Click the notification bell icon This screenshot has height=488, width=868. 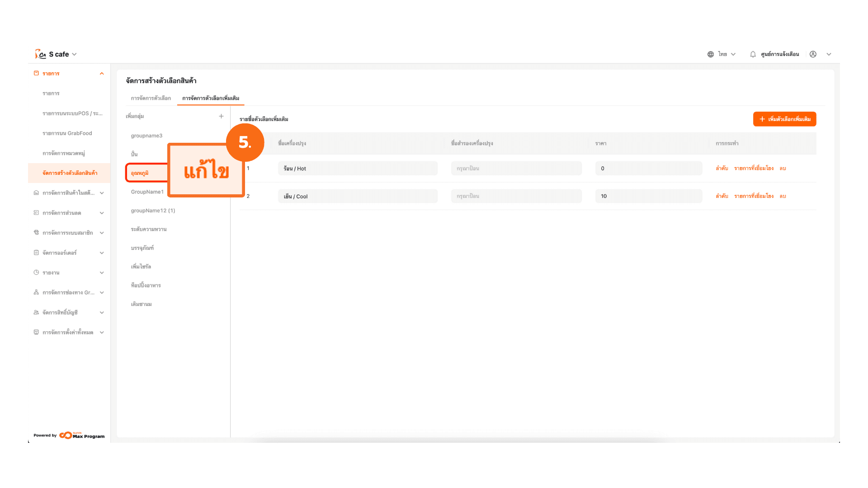(753, 54)
